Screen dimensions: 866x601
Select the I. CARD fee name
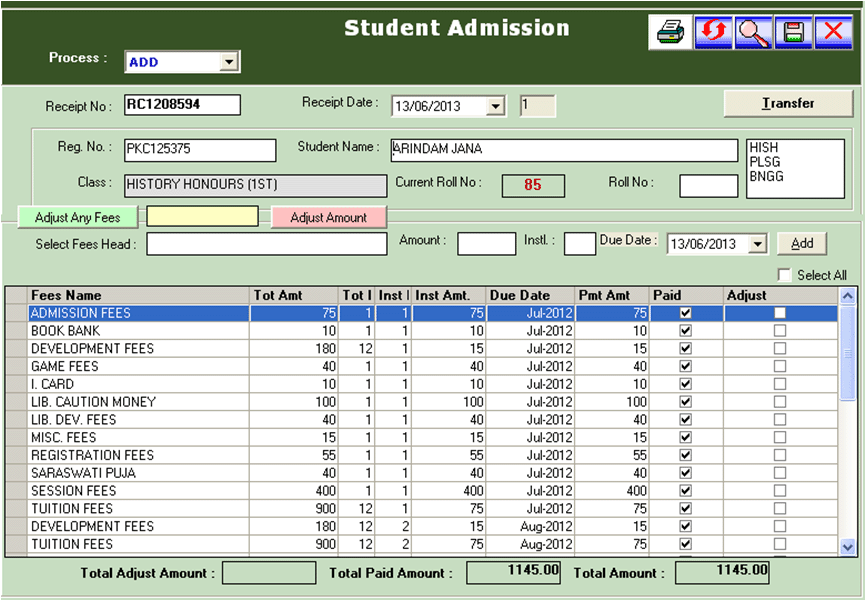click(x=52, y=384)
